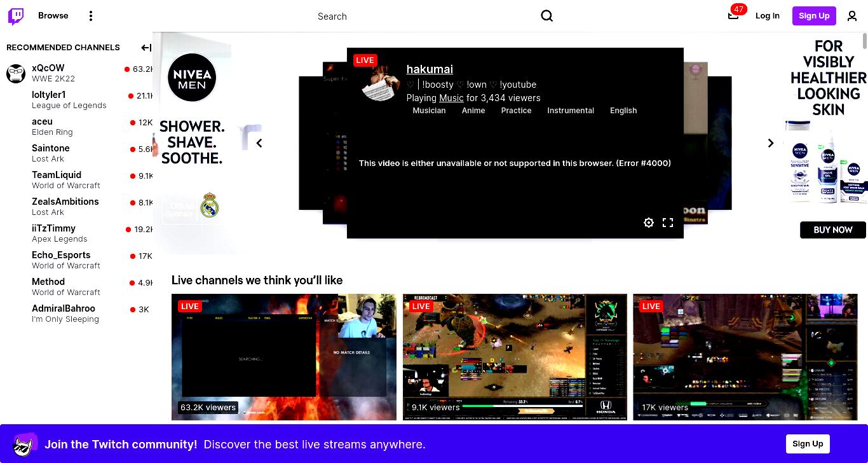Viewport: 868px width, 463px height.
Task: Open ZealsAmbitions channel in sidebar
Action: pyautogui.click(x=76, y=207)
